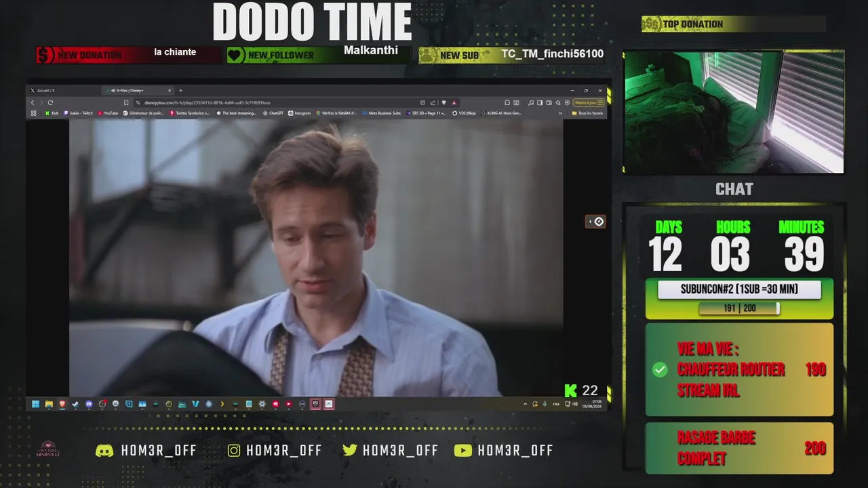868x488 pixels.
Task: Open the Ideogram bookmark
Action: click(299, 113)
